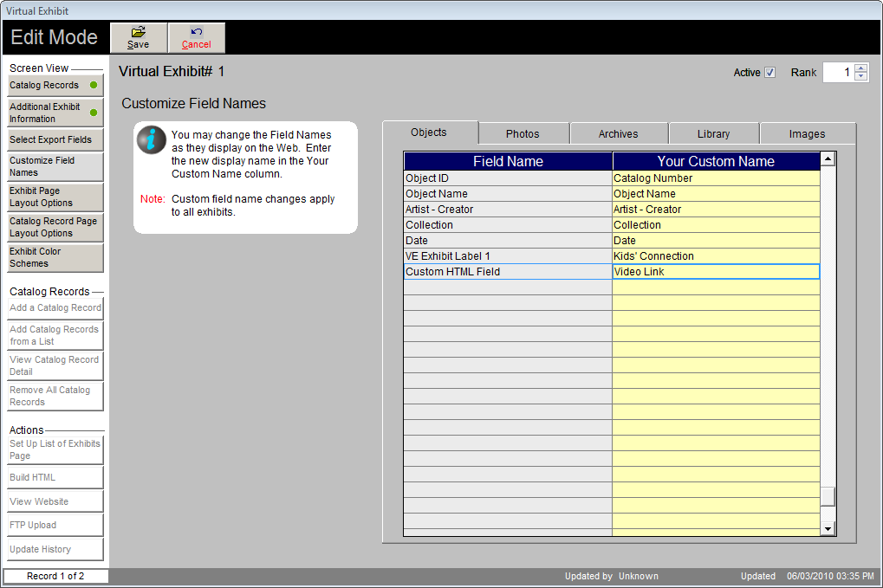Click the View Website button
883x588 pixels.
pos(55,501)
